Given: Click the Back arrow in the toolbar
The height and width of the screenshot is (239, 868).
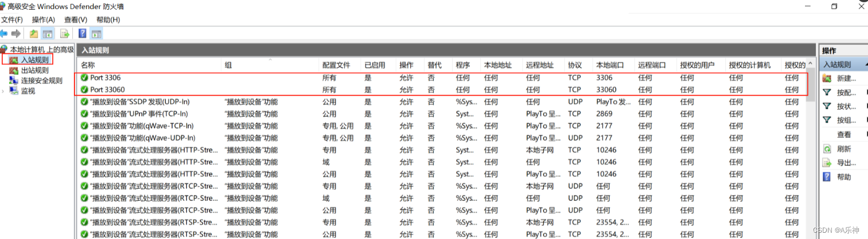Looking at the screenshot, I should tap(4, 34).
